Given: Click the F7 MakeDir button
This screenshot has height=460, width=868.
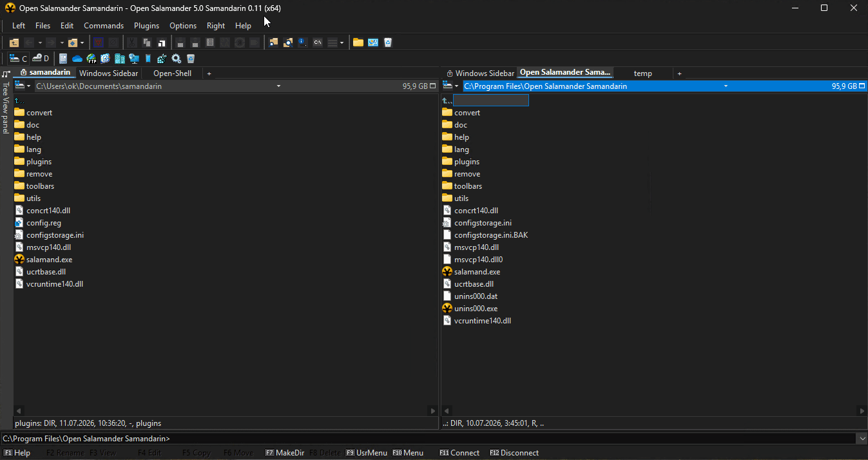Looking at the screenshot, I should (x=285, y=453).
